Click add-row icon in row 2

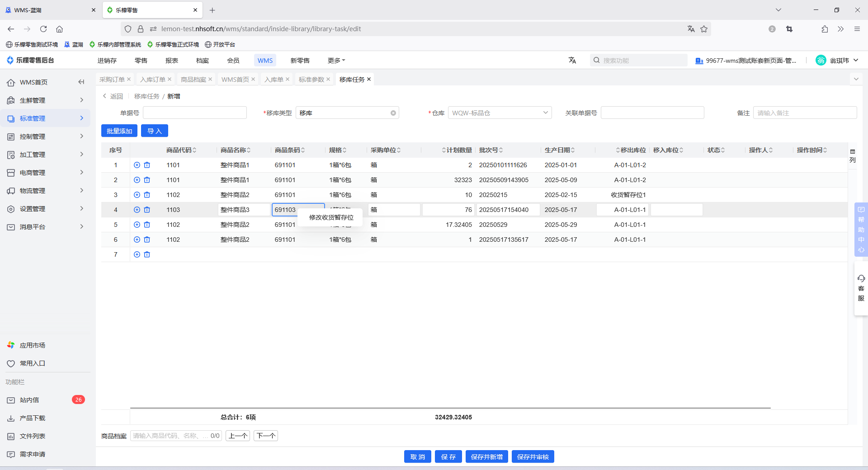137,180
